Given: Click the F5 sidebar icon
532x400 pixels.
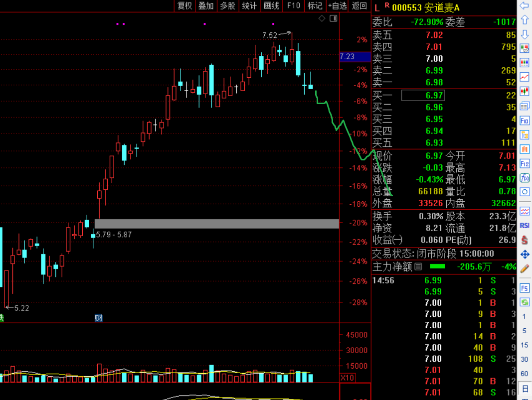Looking at the screenshot, I should tap(525, 288).
